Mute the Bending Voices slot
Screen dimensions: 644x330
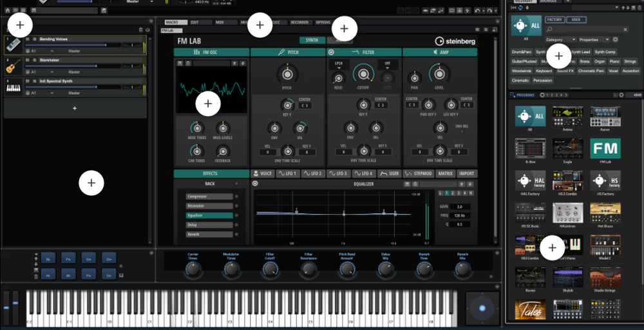[x=28, y=39]
